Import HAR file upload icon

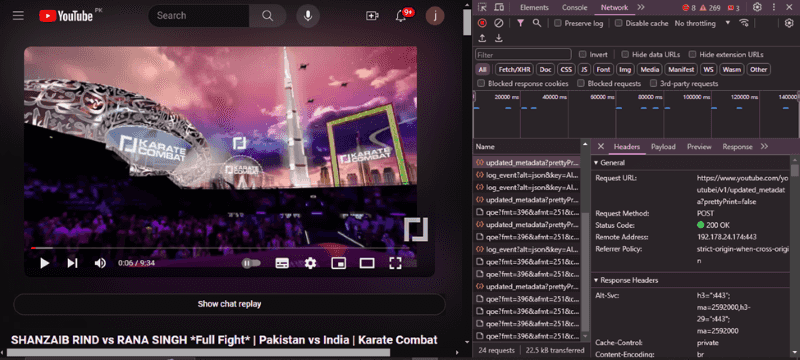(482, 38)
